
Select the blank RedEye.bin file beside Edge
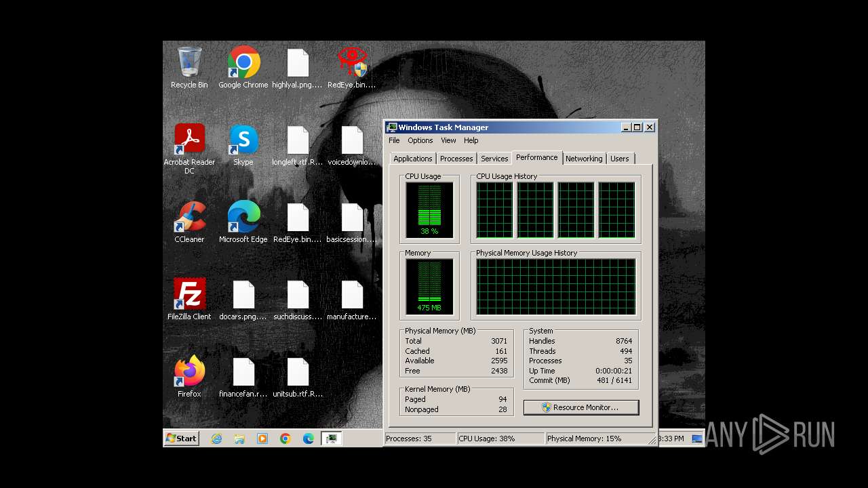pyautogui.click(x=298, y=222)
